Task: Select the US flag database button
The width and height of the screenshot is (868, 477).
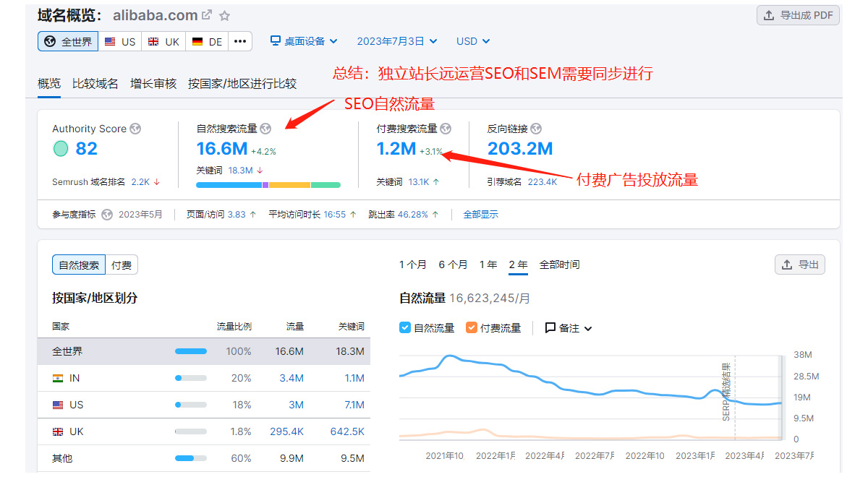Action: click(120, 41)
